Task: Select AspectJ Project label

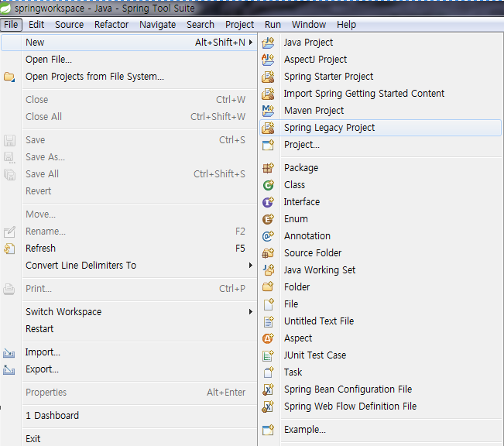Action: [315, 60]
